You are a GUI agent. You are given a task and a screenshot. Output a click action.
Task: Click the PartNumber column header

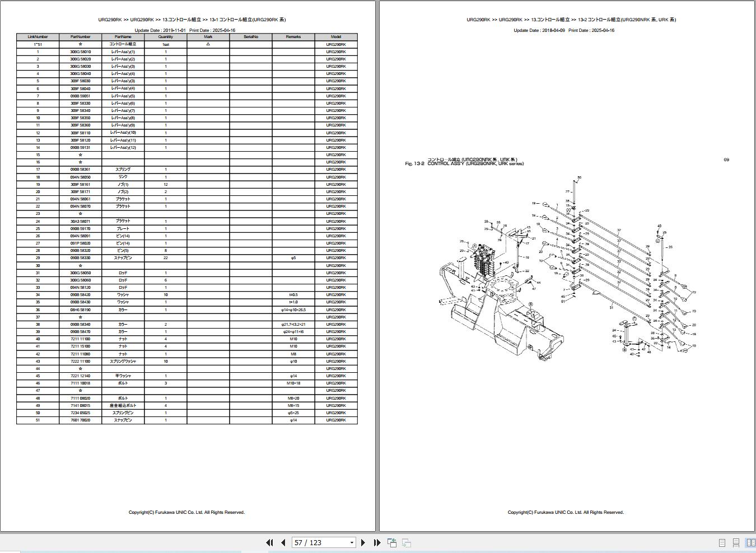tap(80, 37)
